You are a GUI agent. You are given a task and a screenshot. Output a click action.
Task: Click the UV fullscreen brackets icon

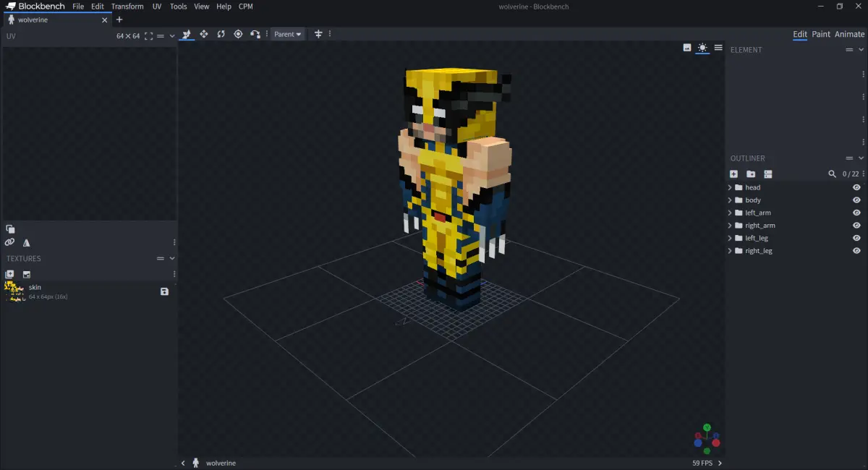148,35
